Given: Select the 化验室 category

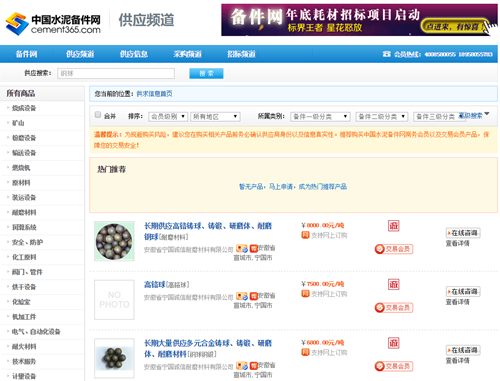Looking at the screenshot, I should [x=21, y=302].
